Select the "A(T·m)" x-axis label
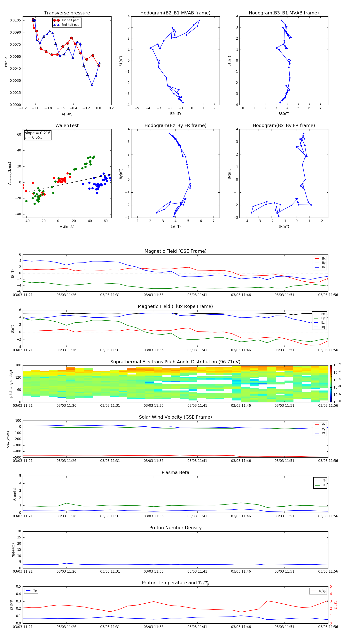Image resolution: width=351 pixels, height=644 pixels. click(67, 114)
